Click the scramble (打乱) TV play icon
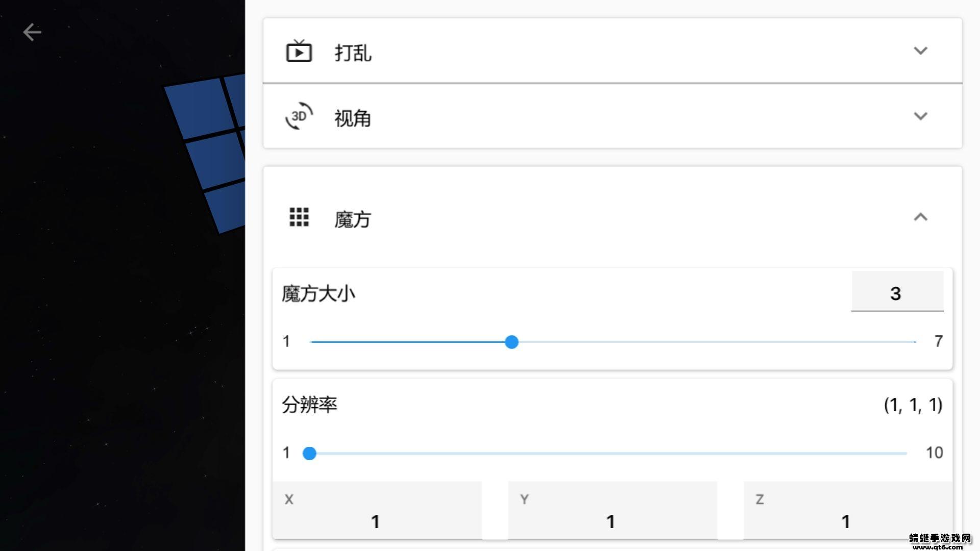Viewport: 980px width, 551px height. coord(299,52)
